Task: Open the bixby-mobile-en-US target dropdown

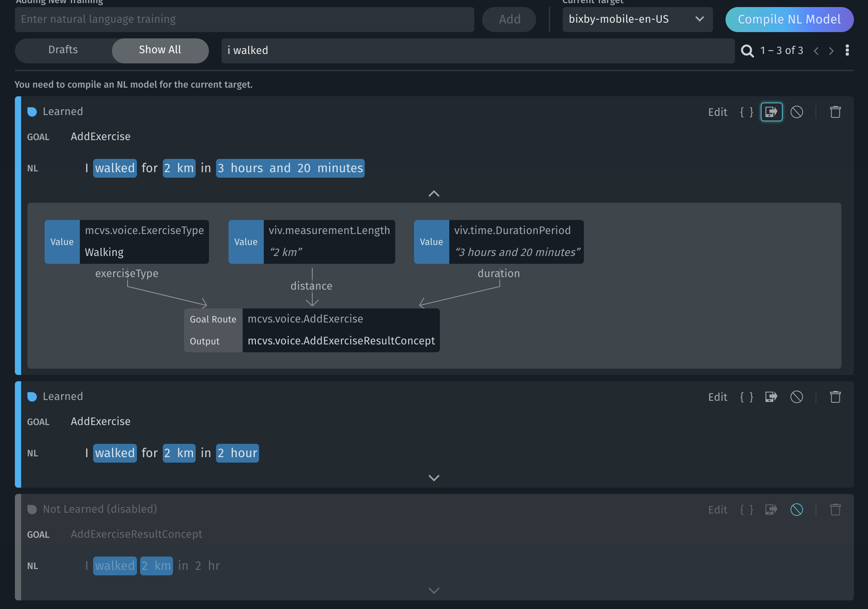Action: click(x=637, y=19)
